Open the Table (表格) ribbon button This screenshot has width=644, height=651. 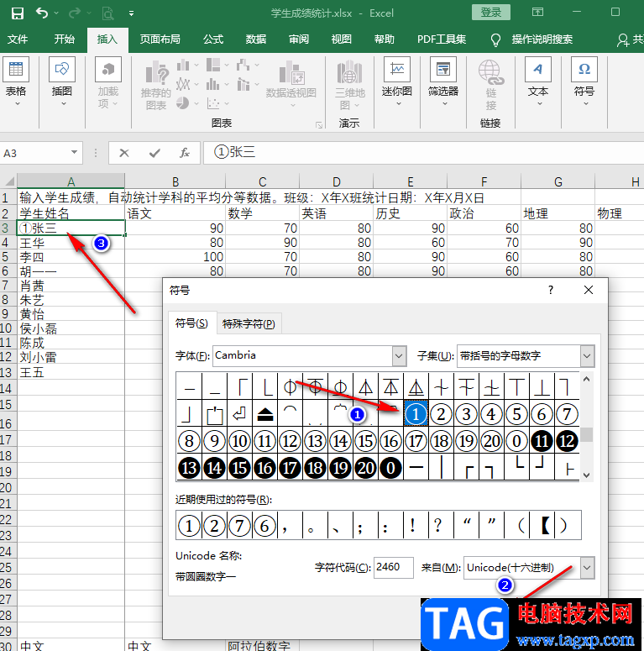[x=16, y=81]
